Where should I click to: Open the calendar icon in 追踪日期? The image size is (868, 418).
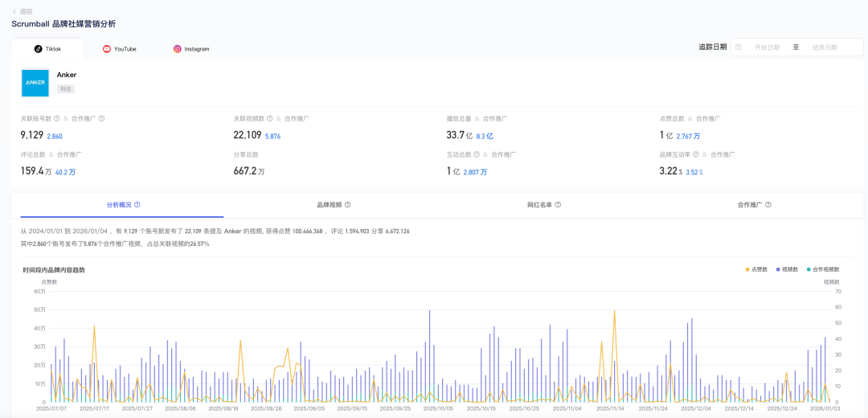tap(739, 47)
